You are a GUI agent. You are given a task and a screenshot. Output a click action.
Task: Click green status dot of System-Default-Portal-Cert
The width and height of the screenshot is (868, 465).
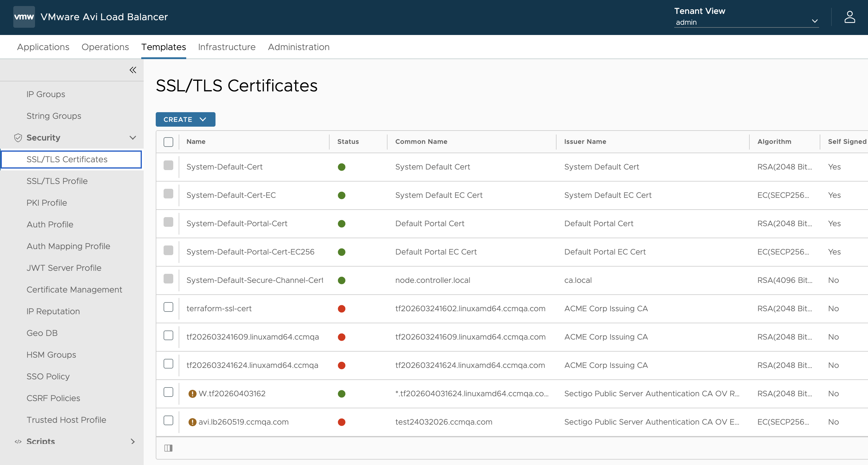click(342, 223)
